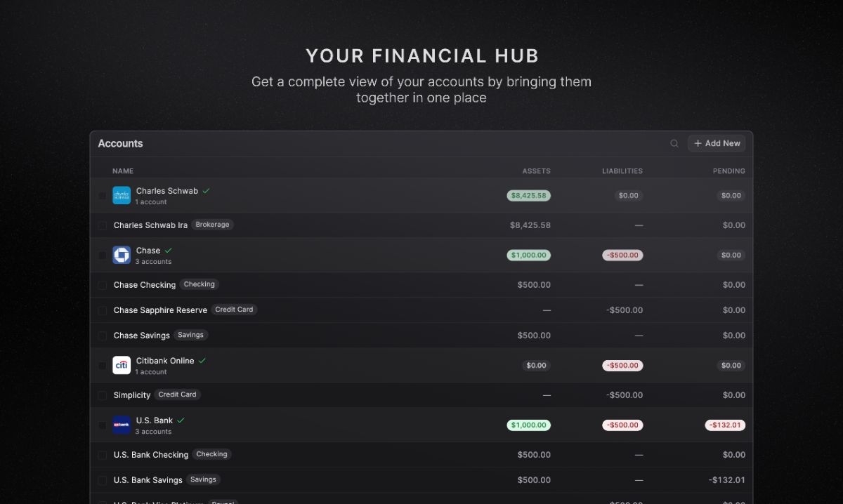Screen dimensions: 843x504
Task: Click the green checkmark next to U.S. Bank
Action: [181, 420]
